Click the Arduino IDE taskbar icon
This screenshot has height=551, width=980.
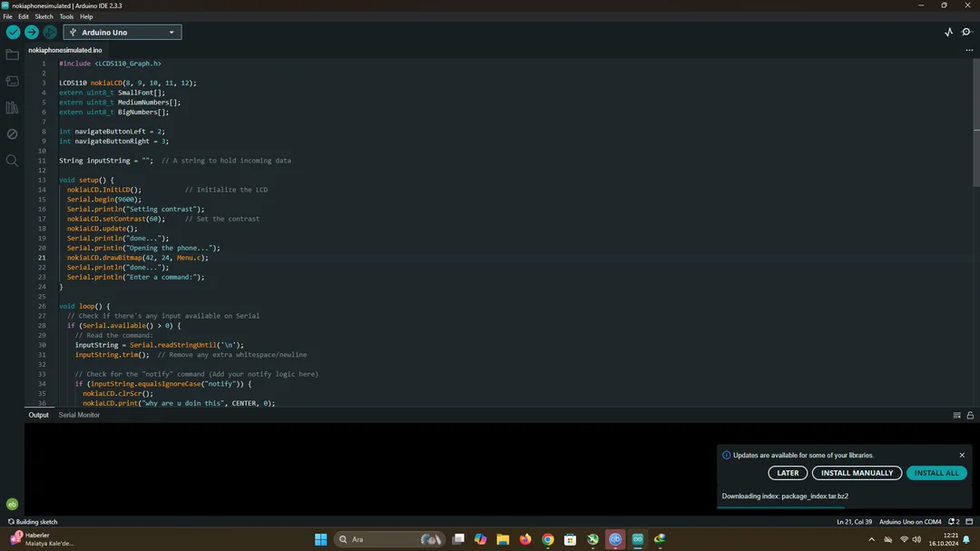tap(638, 539)
